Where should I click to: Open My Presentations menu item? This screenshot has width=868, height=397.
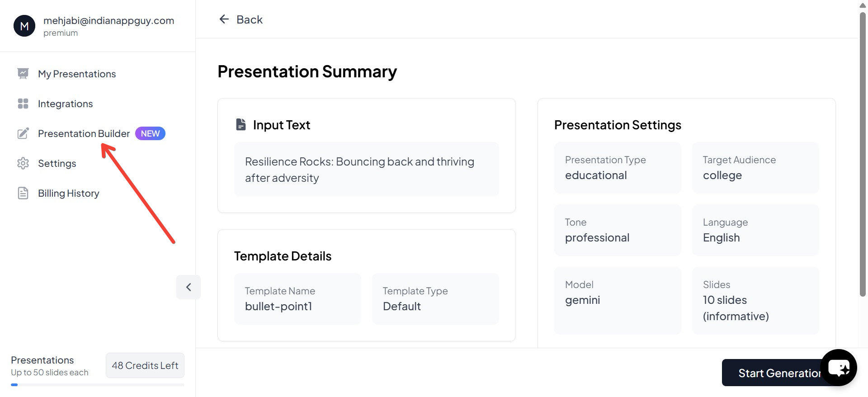pos(77,74)
